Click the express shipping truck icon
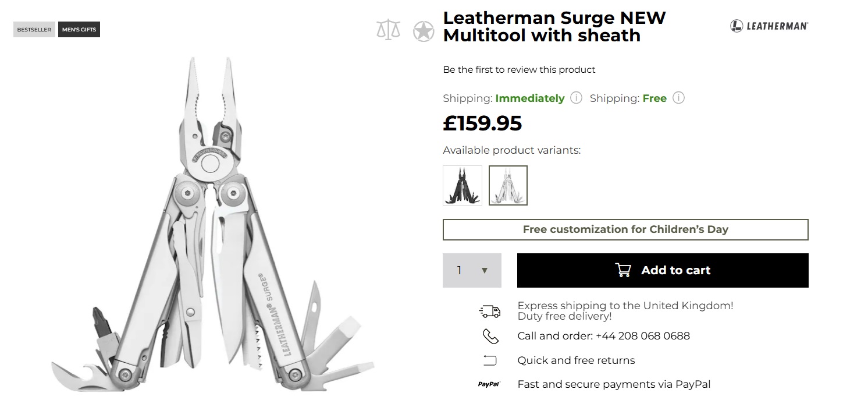Screen dimensions: 868x407 point(490,312)
